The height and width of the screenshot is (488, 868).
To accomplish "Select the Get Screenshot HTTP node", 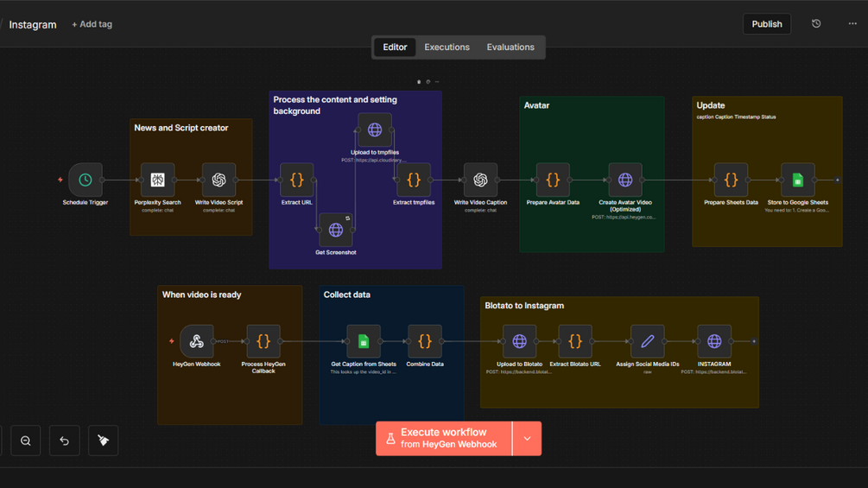I will pyautogui.click(x=335, y=230).
